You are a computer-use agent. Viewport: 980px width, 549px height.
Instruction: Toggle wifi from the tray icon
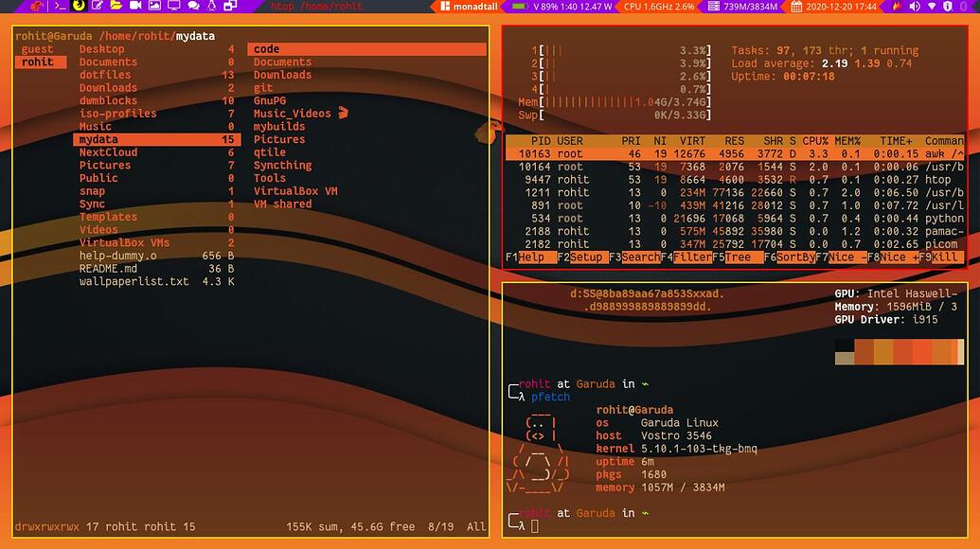932,7
